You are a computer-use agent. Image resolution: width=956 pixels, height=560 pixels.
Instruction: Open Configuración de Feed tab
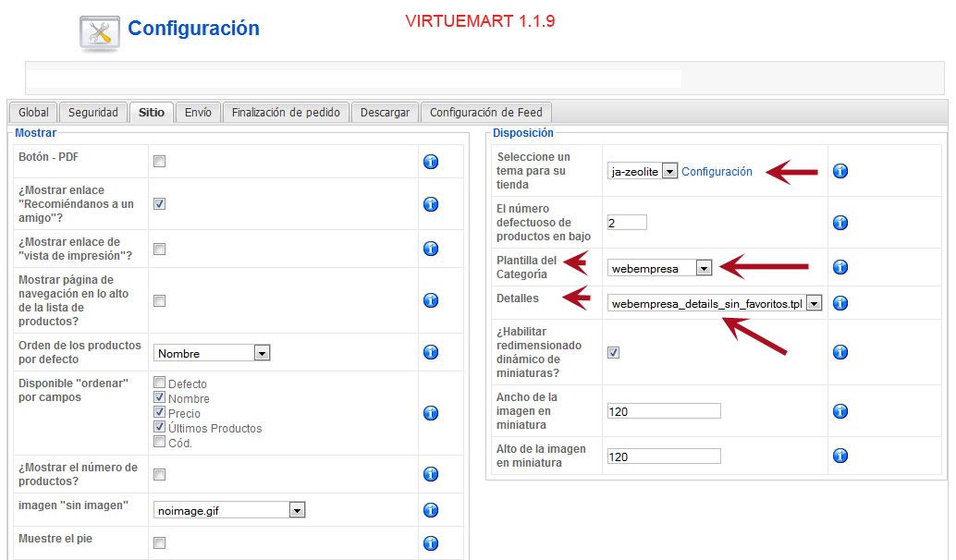486,113
